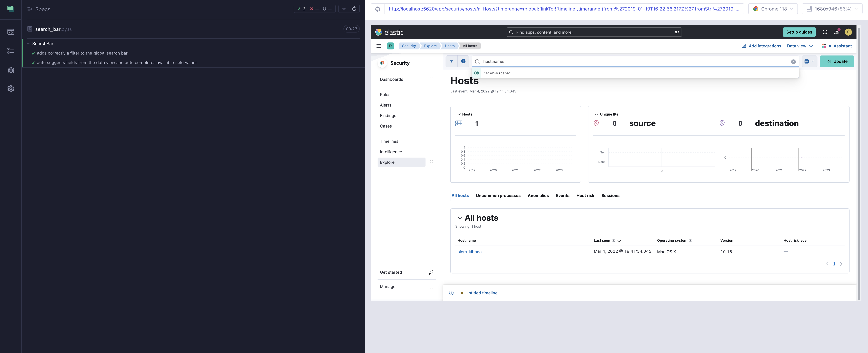
Task: Switch to the Anomalies tab
Action: point(538,195)
